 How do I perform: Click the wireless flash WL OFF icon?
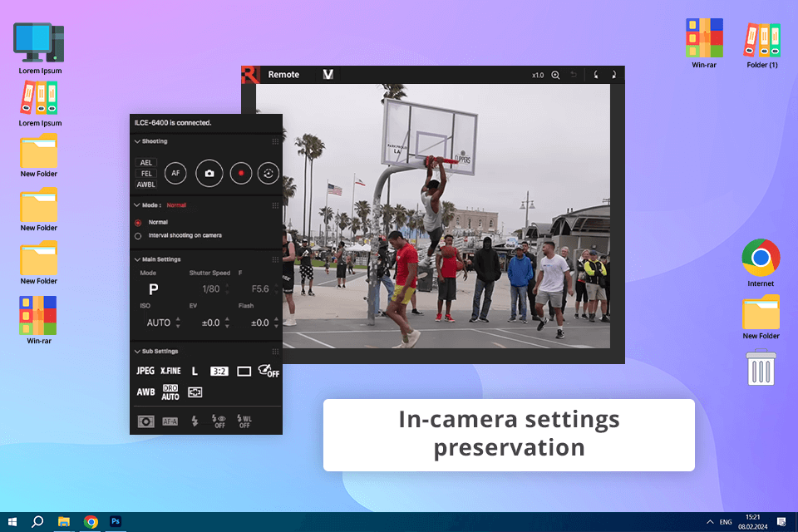(x=244, y=421)
